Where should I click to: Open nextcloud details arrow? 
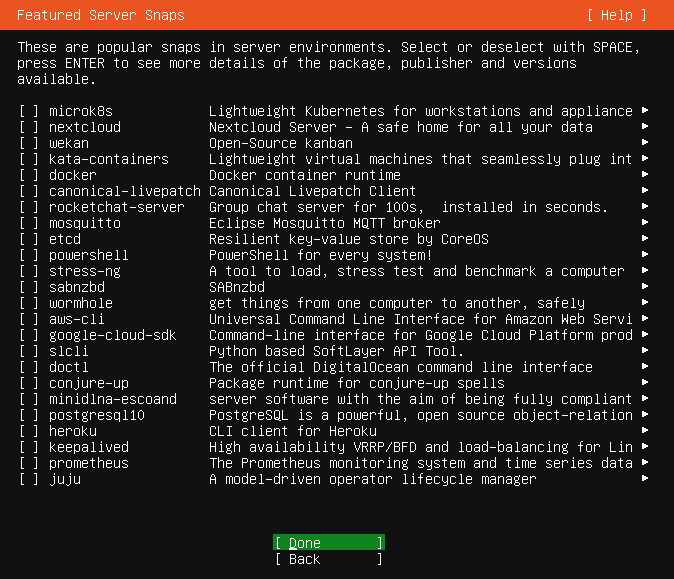(x=645, y=126)
